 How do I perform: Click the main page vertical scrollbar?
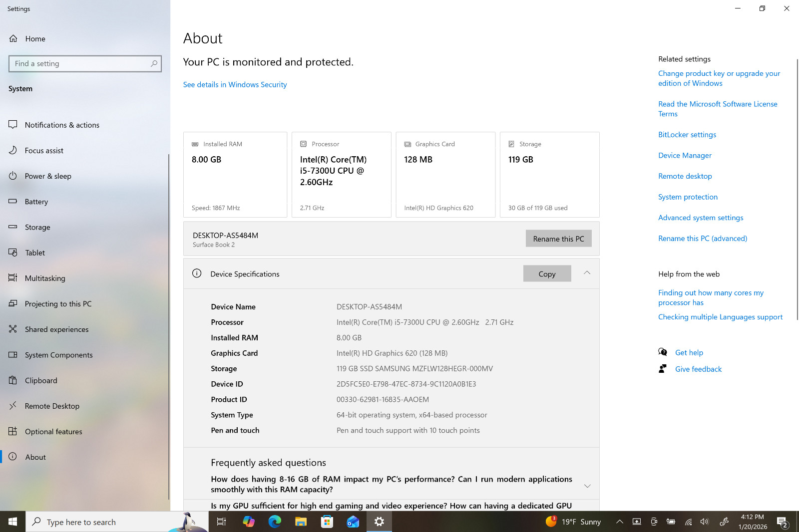pyautogui.click(x=797, y=190)
